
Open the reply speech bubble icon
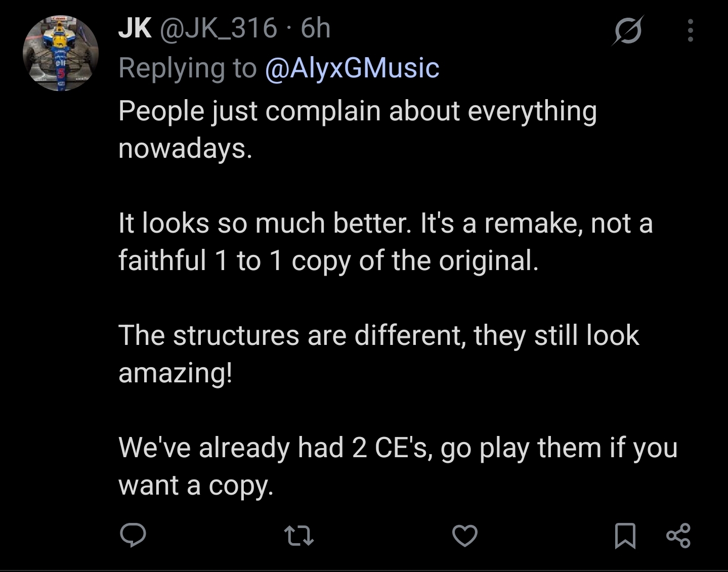coord(133,536)
